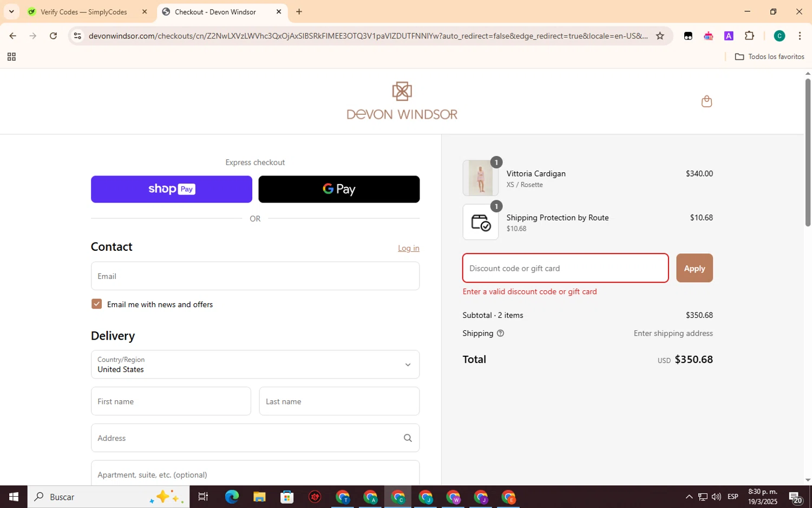The height and width of the screenshot is (508, 812).
Task: Open notification center icon
Action: 795,497
